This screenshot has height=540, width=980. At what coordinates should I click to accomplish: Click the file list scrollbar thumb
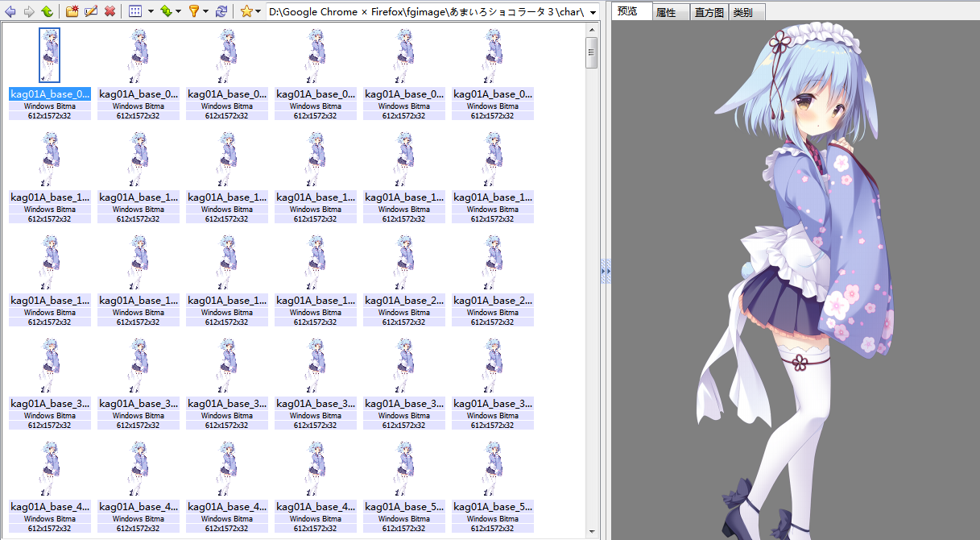pyautogui.click(x=592, y=52)
